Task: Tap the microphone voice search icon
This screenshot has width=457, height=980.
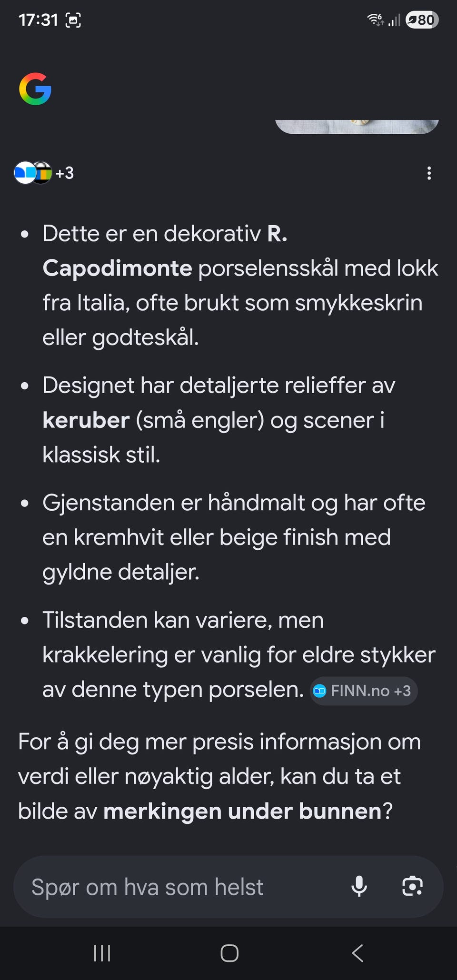Action: (359, 886)
